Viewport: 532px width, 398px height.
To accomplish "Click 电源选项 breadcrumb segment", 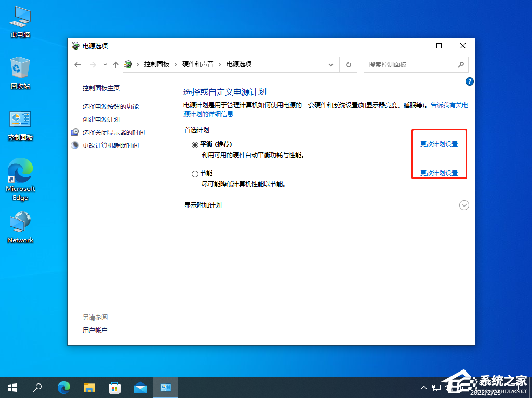I will point(239,64).
